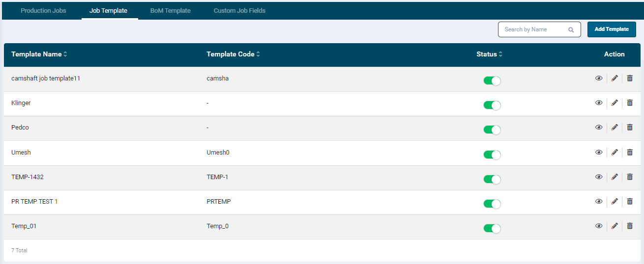Click the Add Template button
Viewport: 644px width, 264px height.
coord(612,29)
